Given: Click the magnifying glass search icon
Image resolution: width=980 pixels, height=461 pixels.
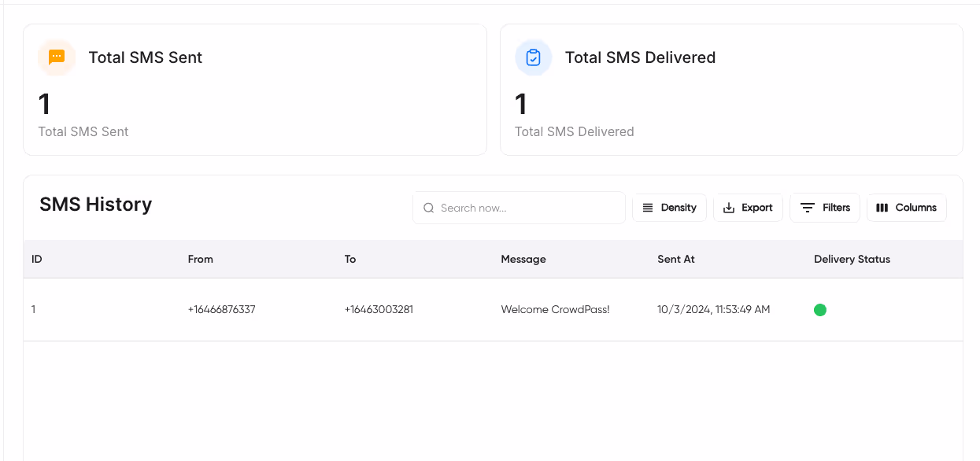Looking at the screenshot, I should 429,208.
